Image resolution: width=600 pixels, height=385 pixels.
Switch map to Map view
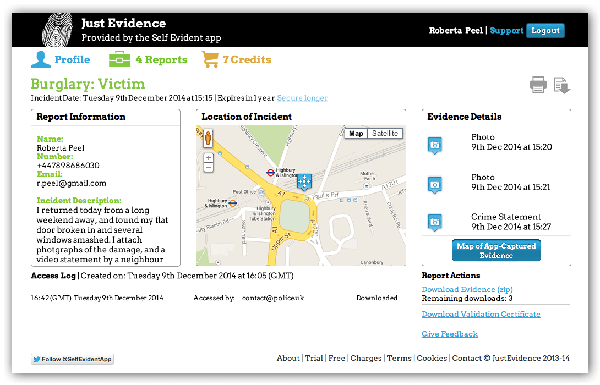[x=356, y=133]
